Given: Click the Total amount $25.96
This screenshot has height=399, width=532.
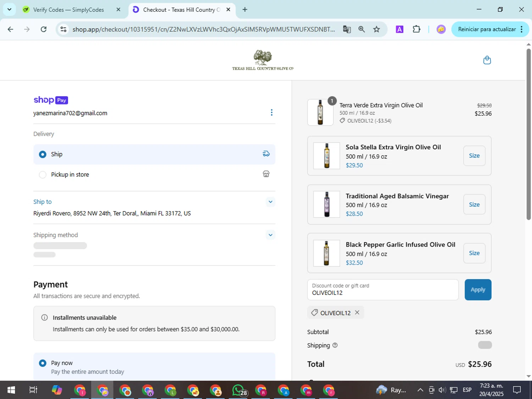Looking at the screenshot, I should click(x=480, y=364).
